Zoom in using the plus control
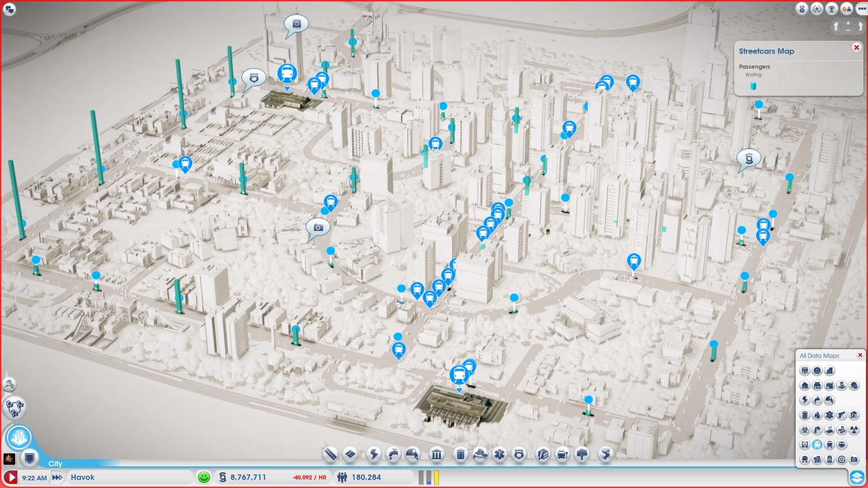This screenshot has height=488, width=868. tap(848, 23)
